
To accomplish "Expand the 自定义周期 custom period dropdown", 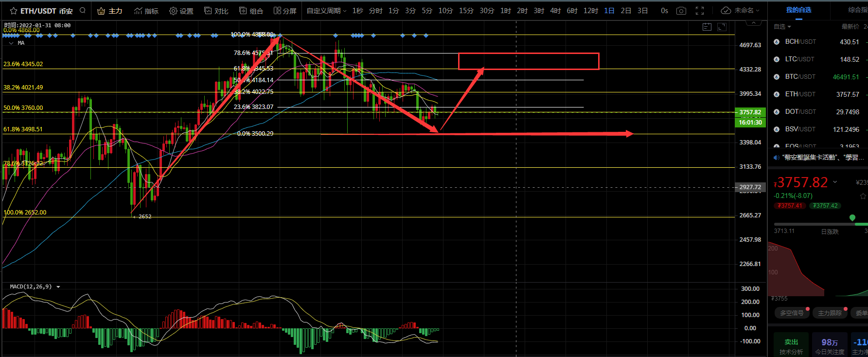I will [326, 11].
